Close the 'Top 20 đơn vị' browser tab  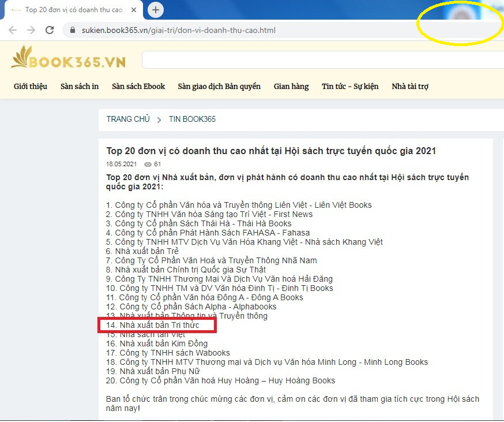[134, 10]
